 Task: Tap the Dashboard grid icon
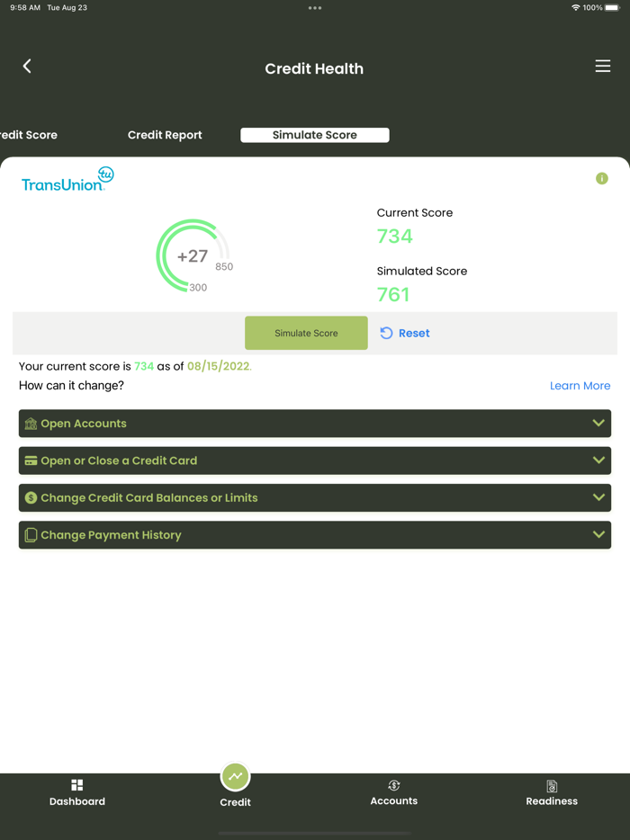pos(77,785)
